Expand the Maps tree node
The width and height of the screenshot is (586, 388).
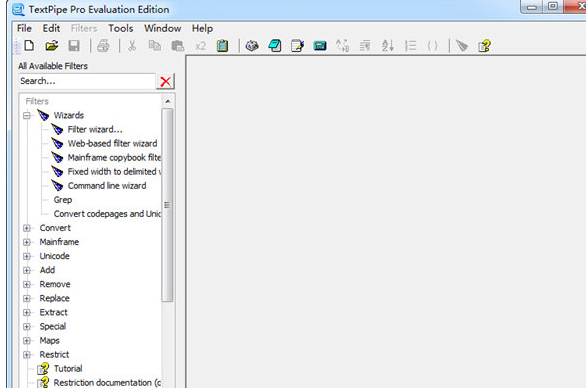click(x=27, y=341)
